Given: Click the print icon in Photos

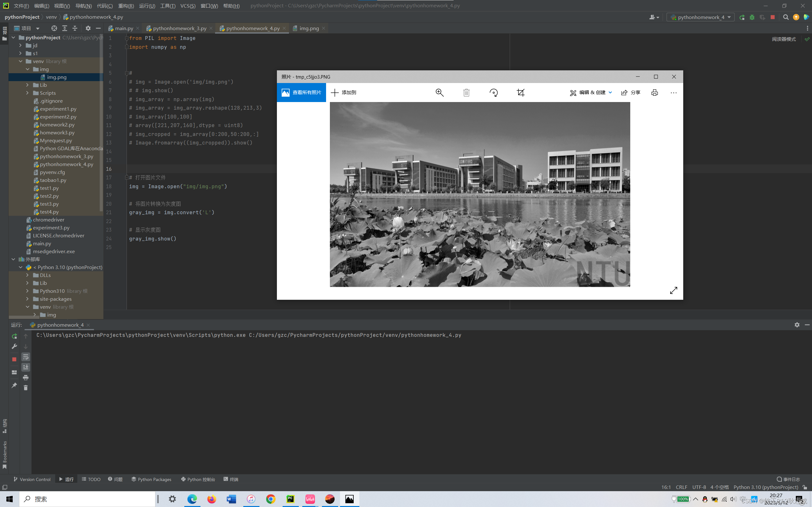Looking at the screenshot, I should pyautogui.click(x=654, y=93).
